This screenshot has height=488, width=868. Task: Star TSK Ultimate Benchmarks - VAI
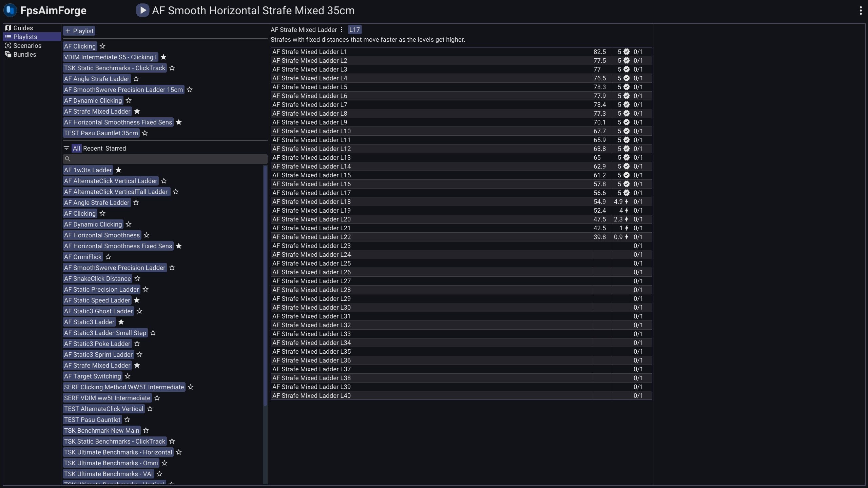coord(159,474)
